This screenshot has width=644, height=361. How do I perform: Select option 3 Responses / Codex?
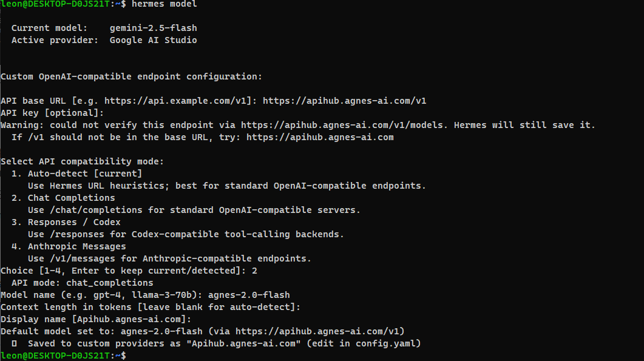(66, 222)
